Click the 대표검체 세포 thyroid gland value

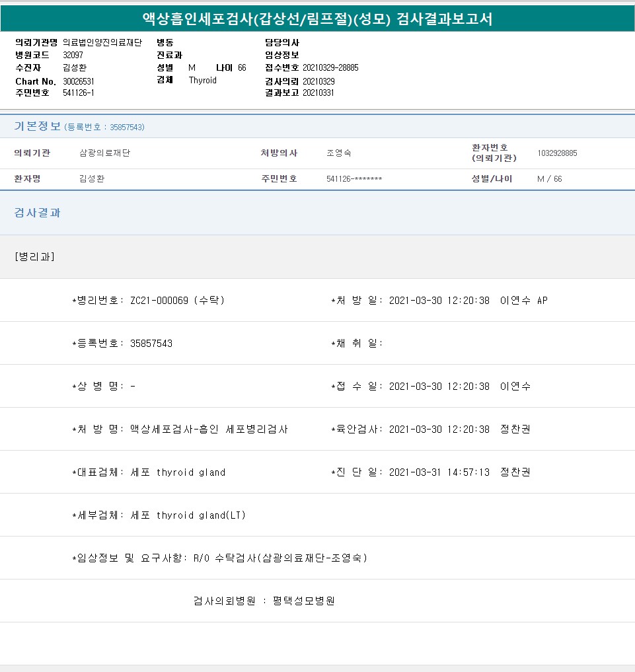(x=178, y=472)
